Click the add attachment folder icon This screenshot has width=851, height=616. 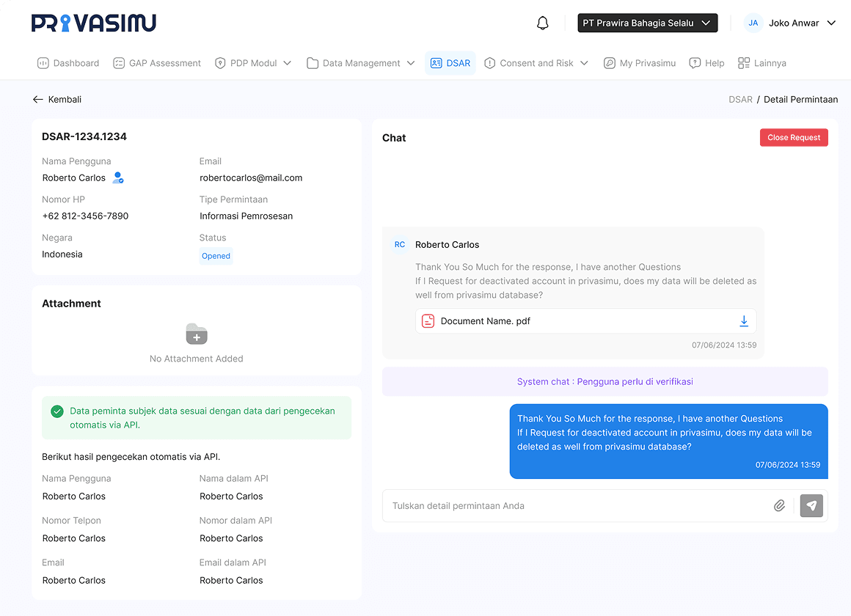(197, 334)
